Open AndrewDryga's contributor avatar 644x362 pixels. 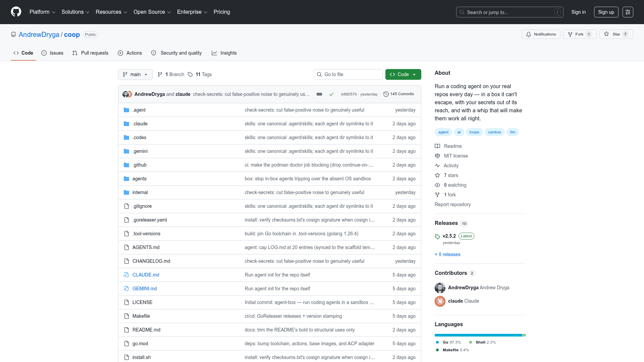pyautogui.click(x=440, y=288)
